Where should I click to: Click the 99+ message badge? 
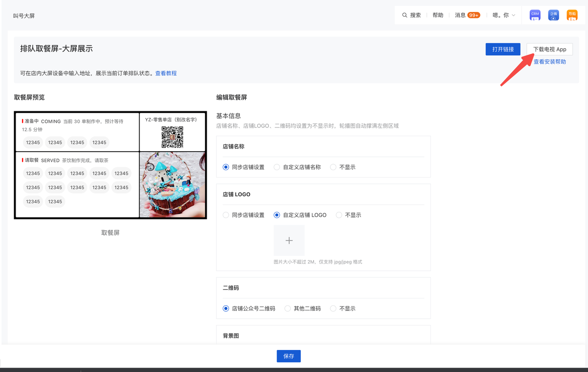474,15
